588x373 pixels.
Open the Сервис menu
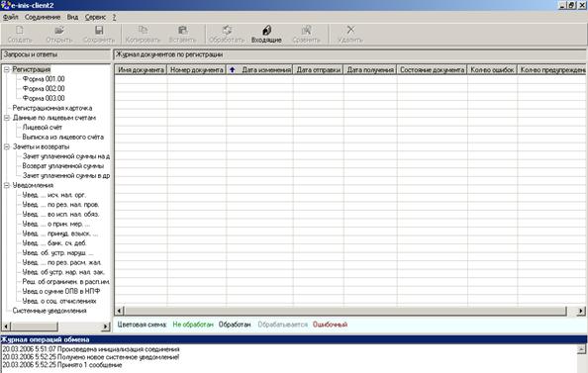tap(95, 17)
